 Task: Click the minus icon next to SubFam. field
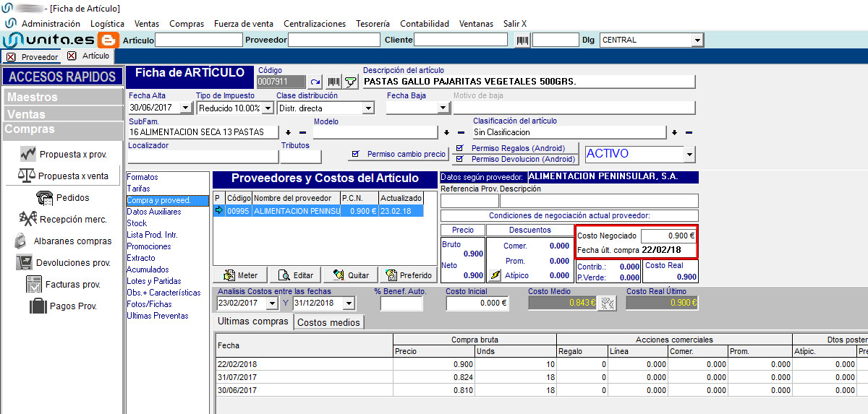[303, 133]
